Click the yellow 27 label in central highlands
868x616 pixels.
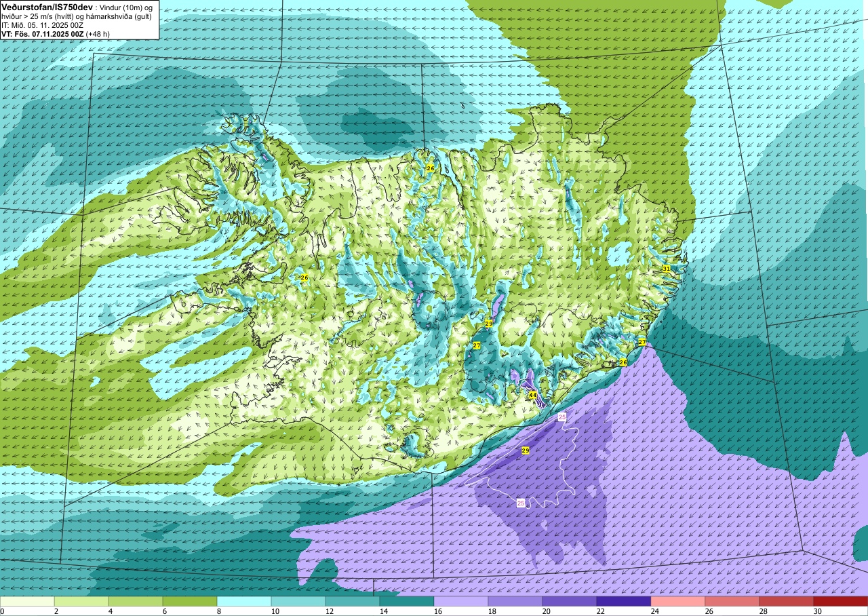tap(477, 346)
